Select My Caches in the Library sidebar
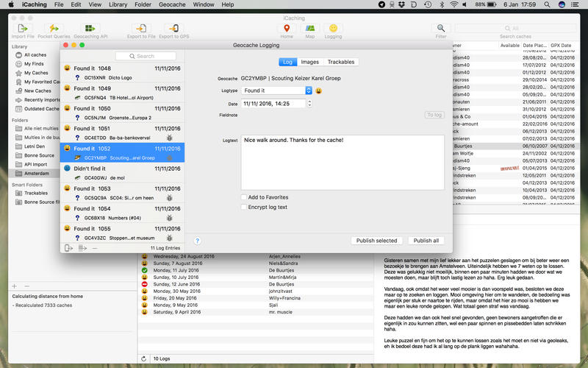The height and width of the screenshot is (368, 588). coord(36,73)
